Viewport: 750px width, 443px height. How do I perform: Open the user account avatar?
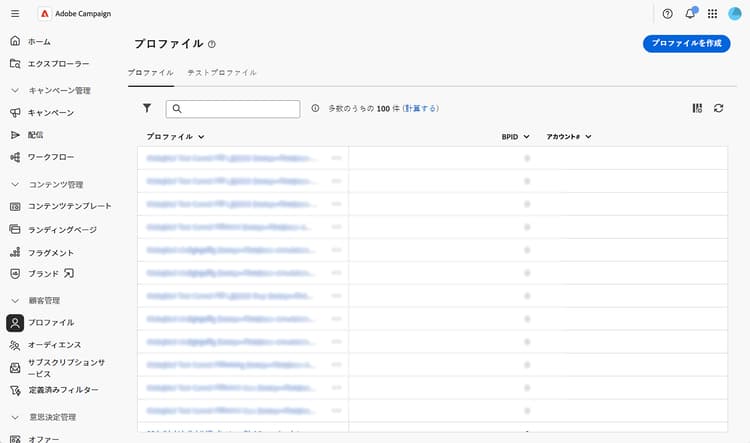point(735,14)
